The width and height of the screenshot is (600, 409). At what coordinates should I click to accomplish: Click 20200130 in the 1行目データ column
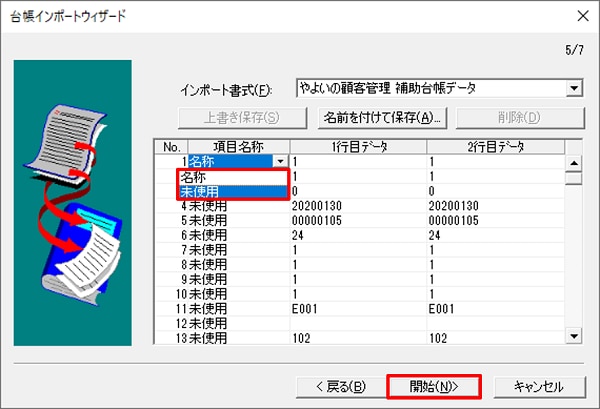click(x=316, y=206)
